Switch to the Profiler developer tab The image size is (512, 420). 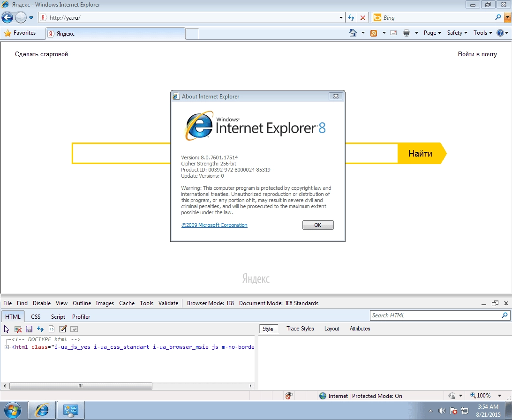coord(81,316)
